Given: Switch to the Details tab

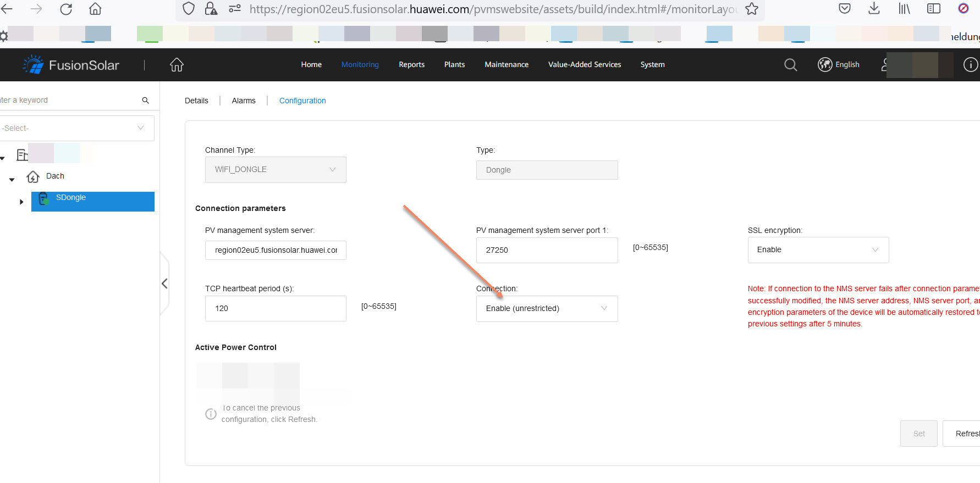Looking at the screenshot, I should pyautogui.click(x=196, y=101).
